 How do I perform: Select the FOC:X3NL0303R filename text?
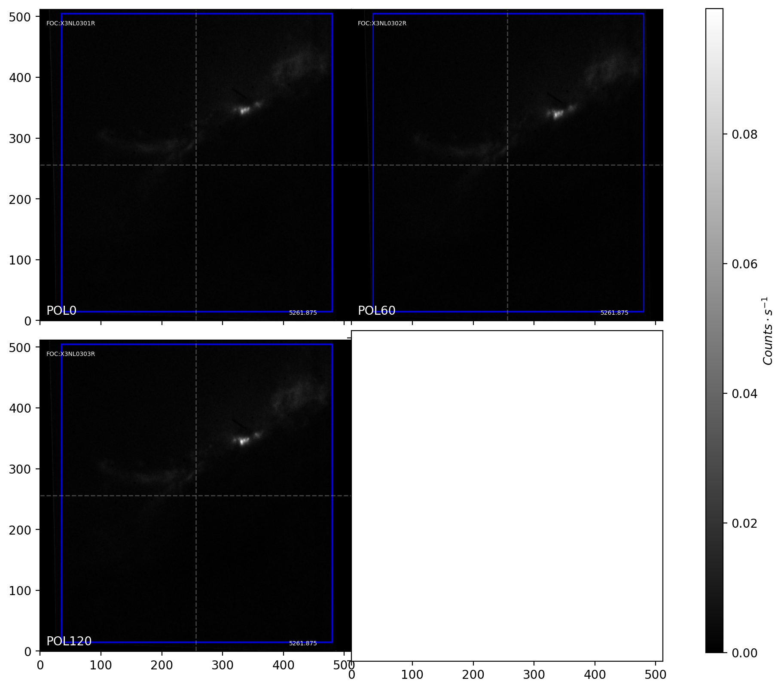point(70,354)
